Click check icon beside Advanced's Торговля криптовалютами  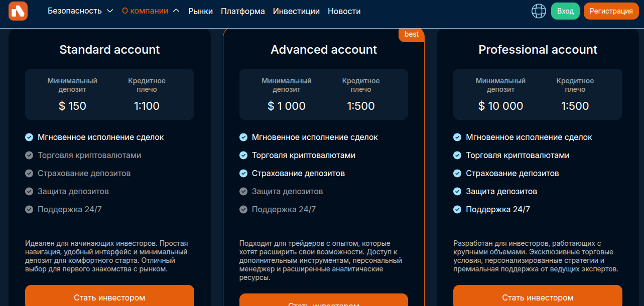[243, 156]
